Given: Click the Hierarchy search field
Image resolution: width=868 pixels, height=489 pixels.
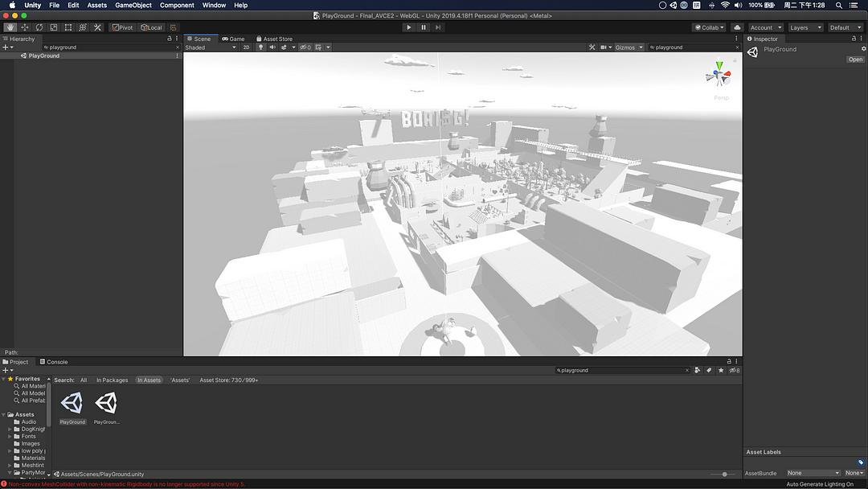Looking at the screenshot, I should pyautogui.click(x=109, y=47).
